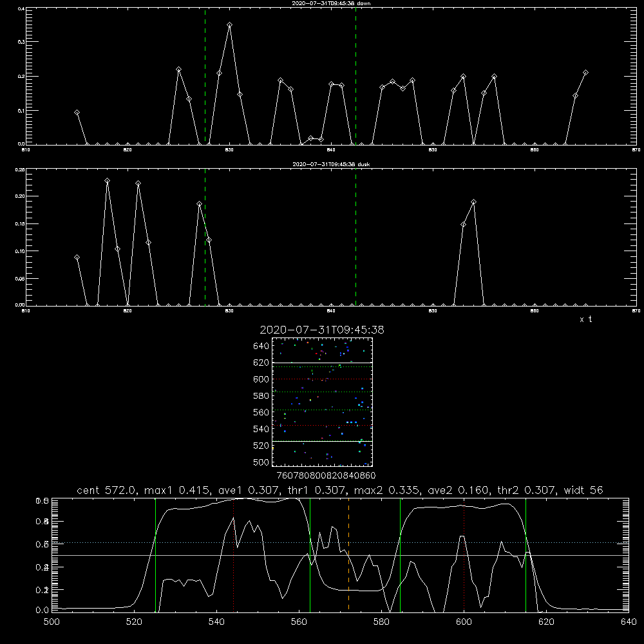Click the '0.0' y-axis label of bottom plot
This screenshot has height=644, width=644.
[x=42, y=611]
